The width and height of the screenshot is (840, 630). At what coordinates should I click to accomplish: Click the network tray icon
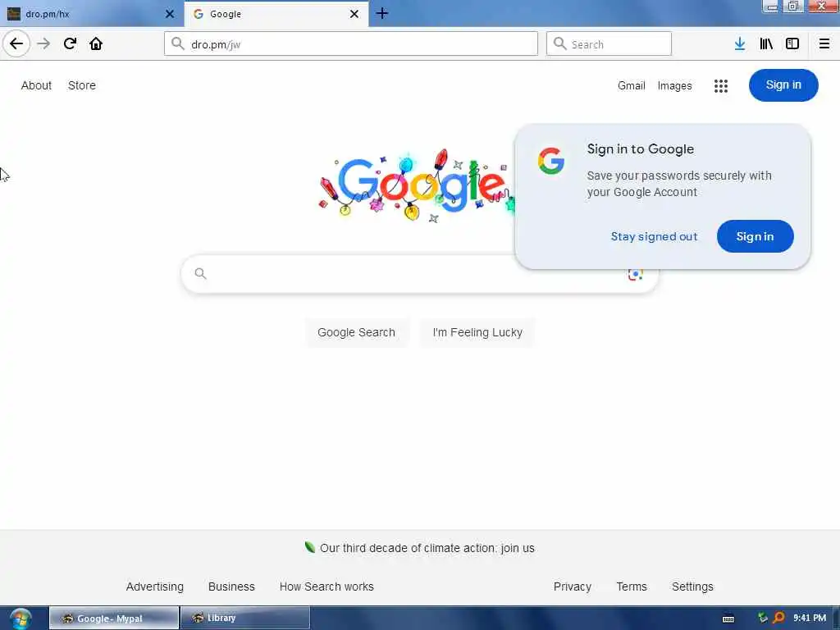[x=762, y=618]
